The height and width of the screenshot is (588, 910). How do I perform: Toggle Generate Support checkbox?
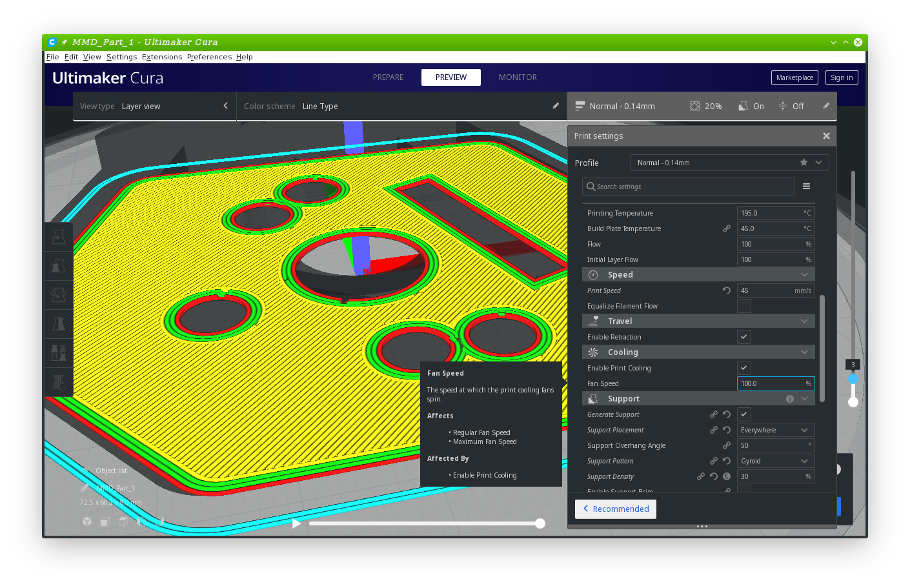(744, 414)
